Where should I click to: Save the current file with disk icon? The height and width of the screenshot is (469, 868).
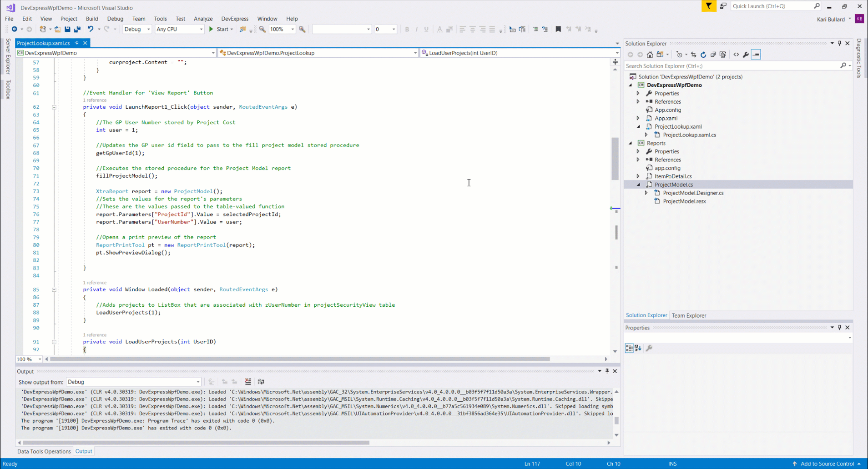pos(67,29)
